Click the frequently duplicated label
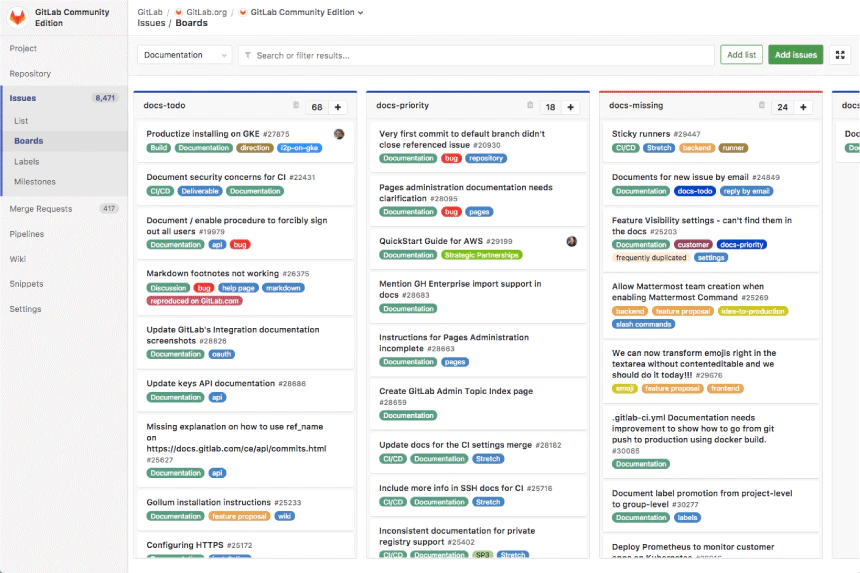The height and width of the screenshot is (573, 860). (x=650, y=258)
